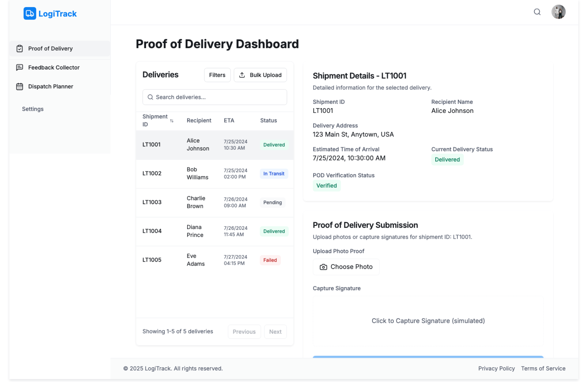This screenshot has height=382, width=588.
Task: Go to Feedback Collector page
Action: click(54, 67)
